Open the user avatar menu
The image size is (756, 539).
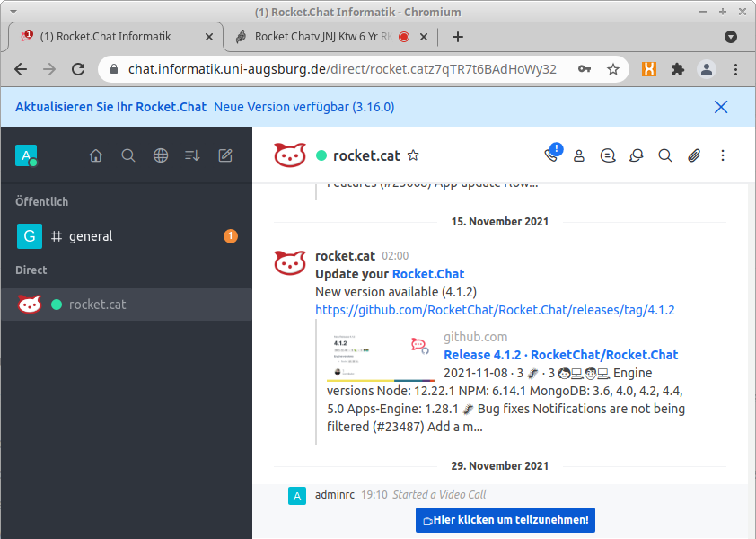(x=26, y=155)
